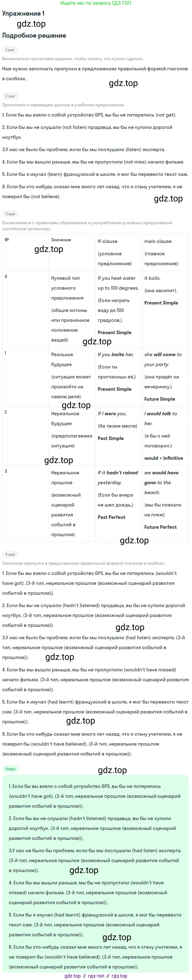
Task: Click the bold "Past Perfect" text
Action: 111,517
